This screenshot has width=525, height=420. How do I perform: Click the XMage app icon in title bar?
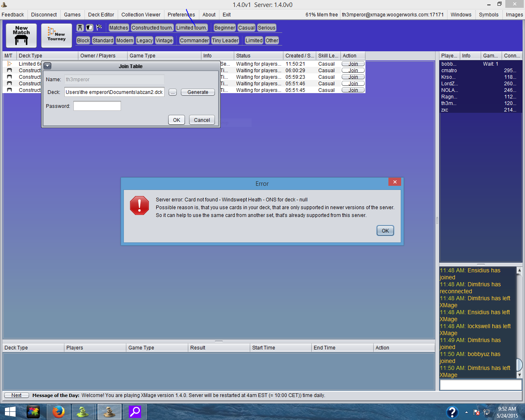click(4, 5)
